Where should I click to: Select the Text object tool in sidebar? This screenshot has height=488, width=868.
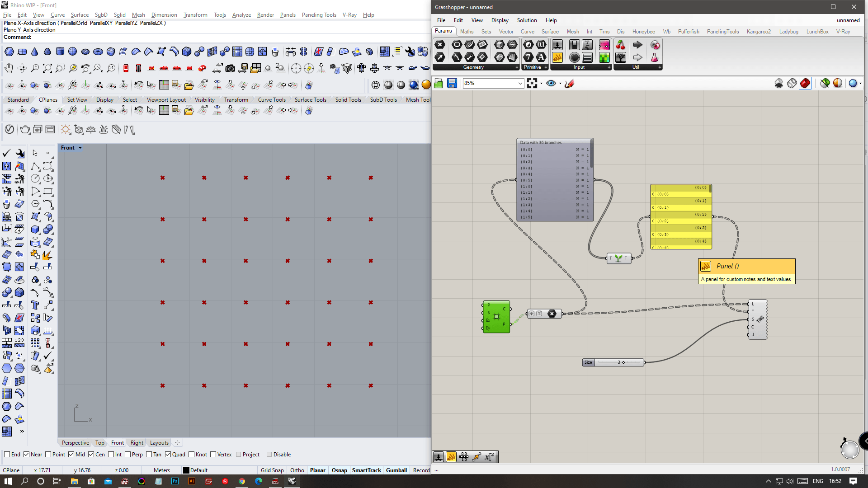[x=35, y=305]
